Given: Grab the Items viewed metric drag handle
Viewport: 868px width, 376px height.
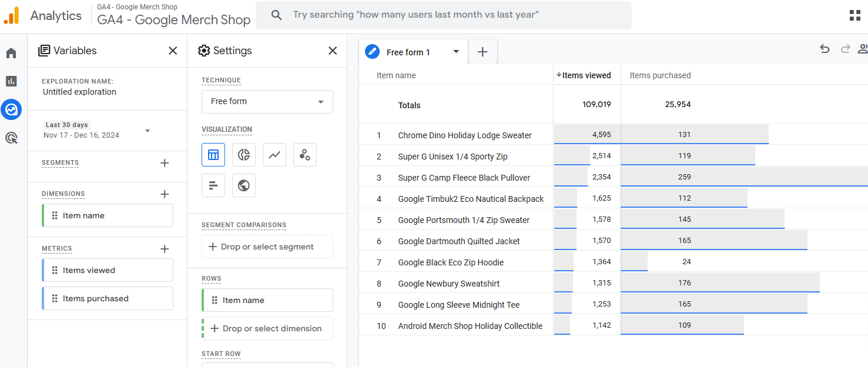Looking at the screenshot, I should click(x=55, y=270).
